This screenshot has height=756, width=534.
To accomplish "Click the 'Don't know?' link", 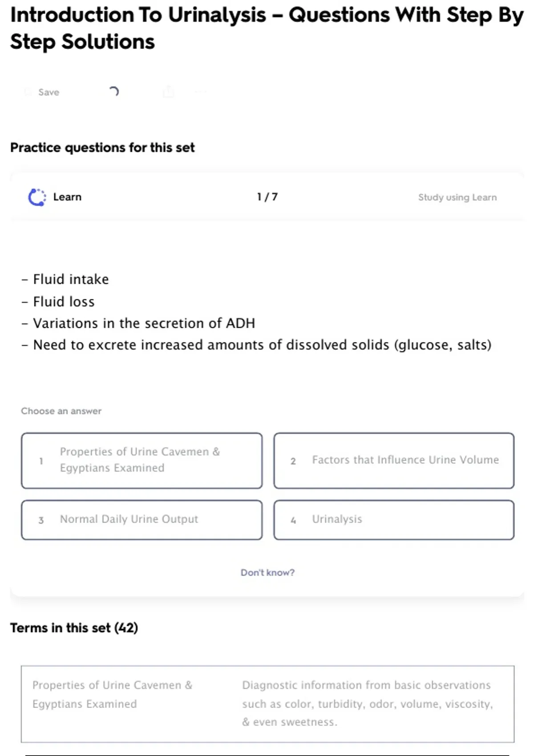I will [x=267, y=572].
